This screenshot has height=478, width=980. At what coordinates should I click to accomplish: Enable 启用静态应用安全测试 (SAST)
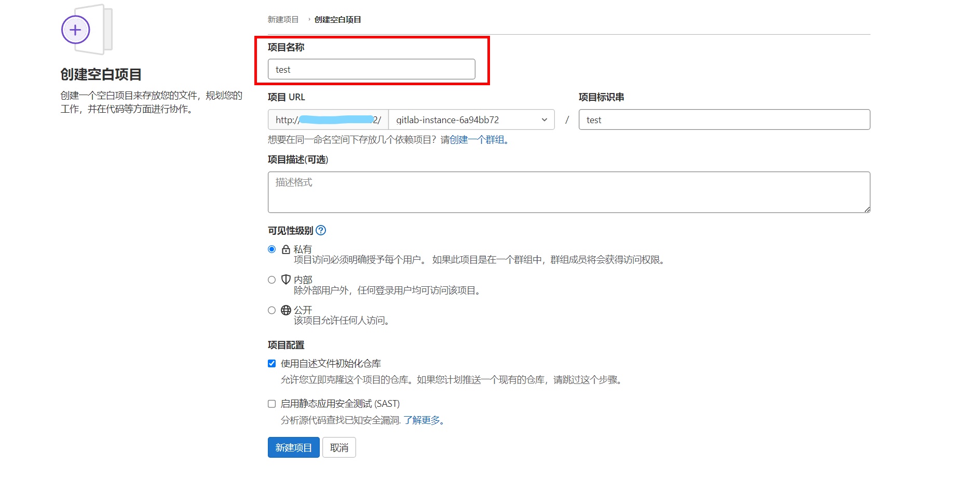pyautogui.click(x=271, y=403)
